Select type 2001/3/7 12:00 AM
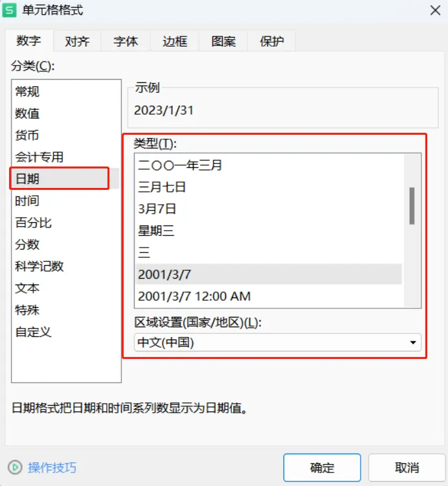The width and height of the screenshot is (448, 486). pyautogui.click(x=269, y=296)
